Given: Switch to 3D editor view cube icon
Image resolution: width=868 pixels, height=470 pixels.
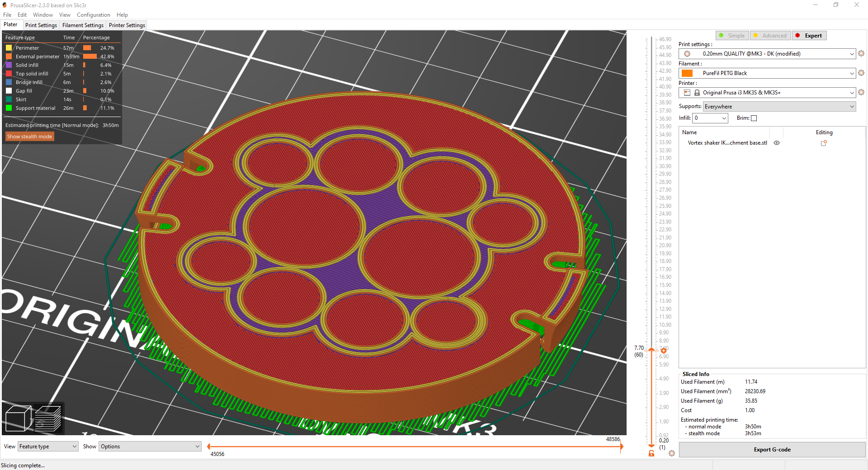Looking at the screenshot, I should click(x=18, y=418).
